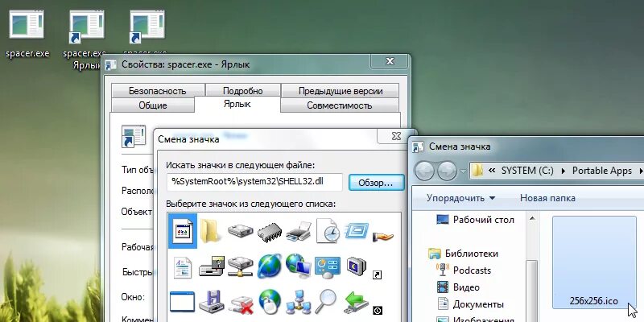Select the text document icon in the second row
Viewport: 644px width, 322px height.
pyautogui.click(x=183, y=267)
